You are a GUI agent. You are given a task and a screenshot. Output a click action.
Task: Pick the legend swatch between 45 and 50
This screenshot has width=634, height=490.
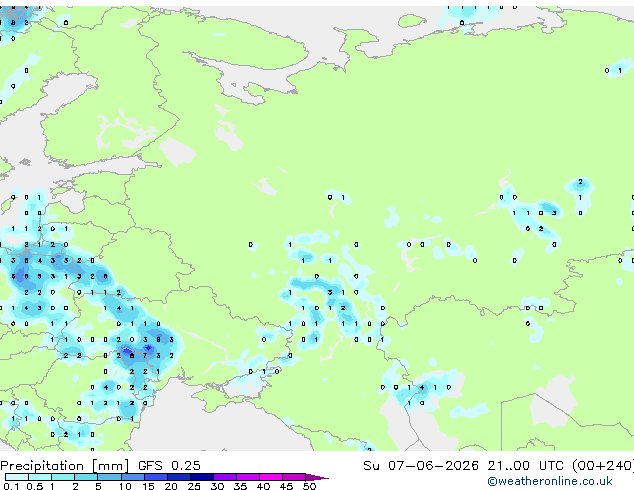[294, 477]
